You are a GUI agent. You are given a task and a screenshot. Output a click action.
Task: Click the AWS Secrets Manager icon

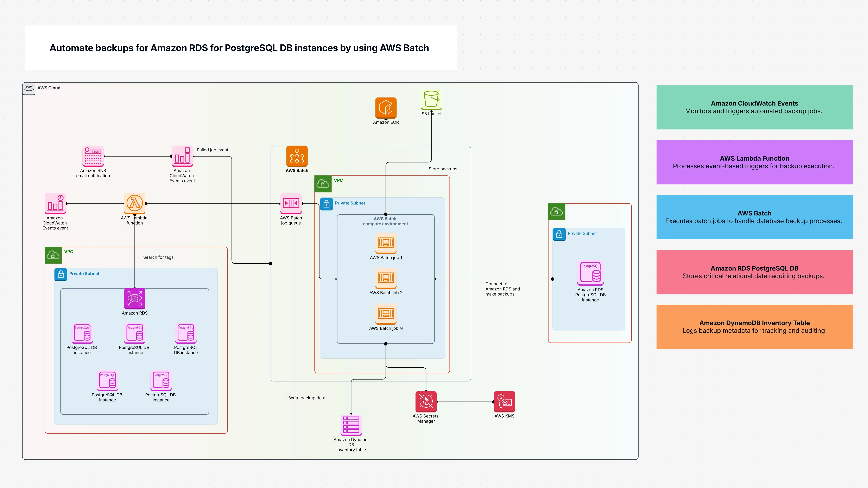[x=426, y=401]
